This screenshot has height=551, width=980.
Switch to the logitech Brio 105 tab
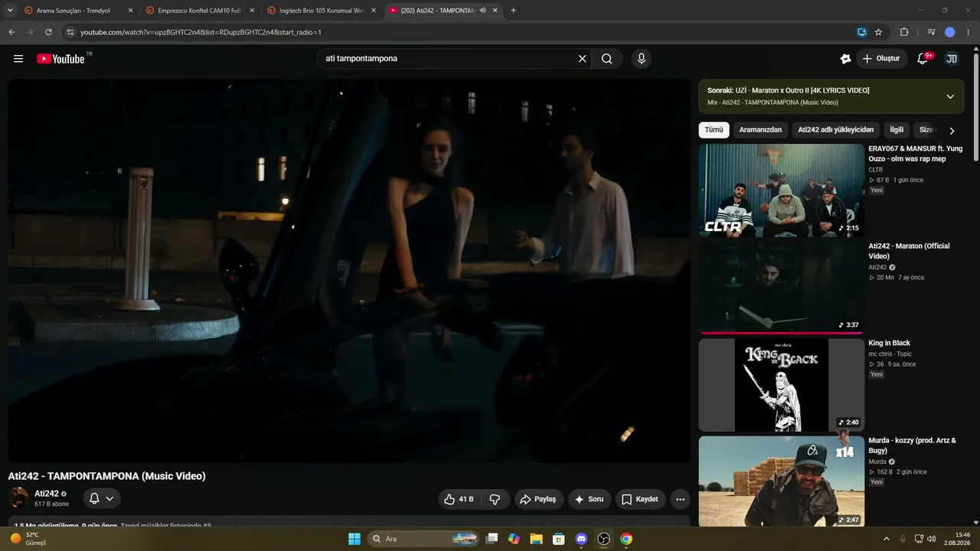(322, 11)
